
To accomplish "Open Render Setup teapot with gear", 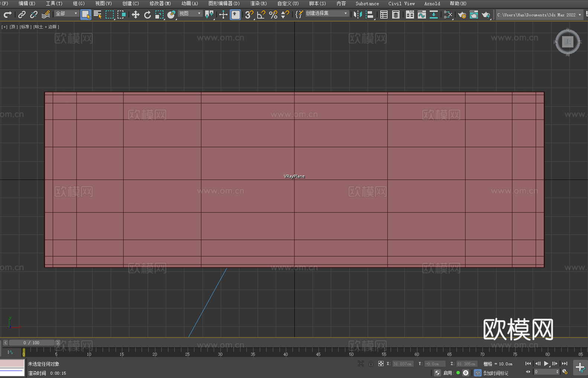I will tap(462, 15).
